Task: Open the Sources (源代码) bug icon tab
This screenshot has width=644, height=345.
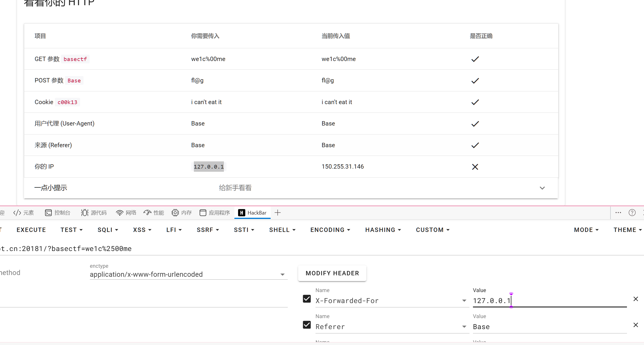Action: (94, 213)
